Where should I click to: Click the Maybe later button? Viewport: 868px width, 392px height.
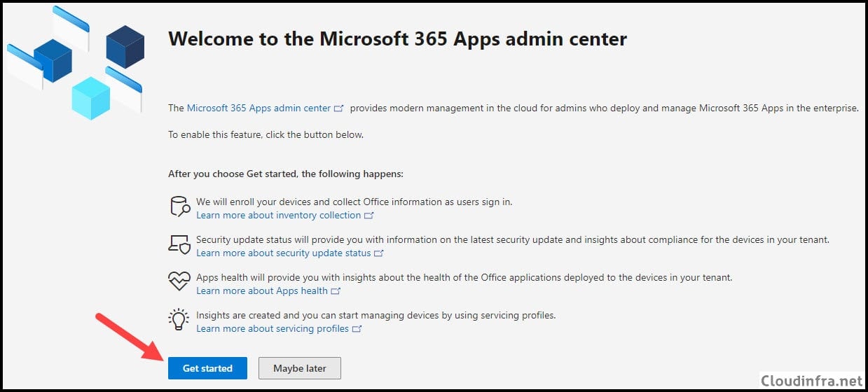300,368
